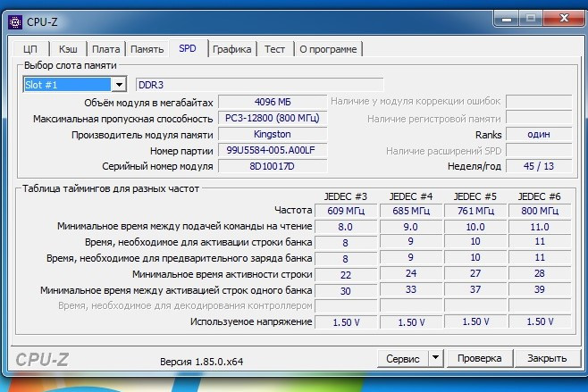Click the Минимальное время активности строки label
The image size is (588, 392).
coord(222,274)
